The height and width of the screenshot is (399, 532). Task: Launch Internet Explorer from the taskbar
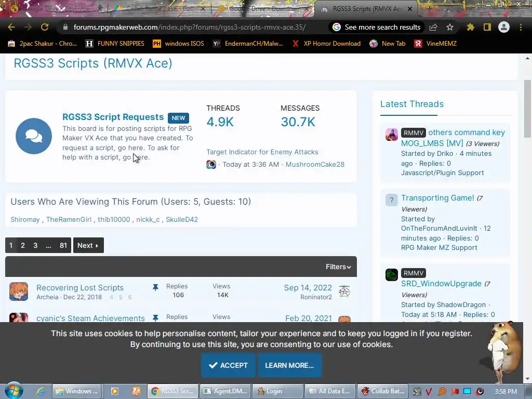[41, 391]
